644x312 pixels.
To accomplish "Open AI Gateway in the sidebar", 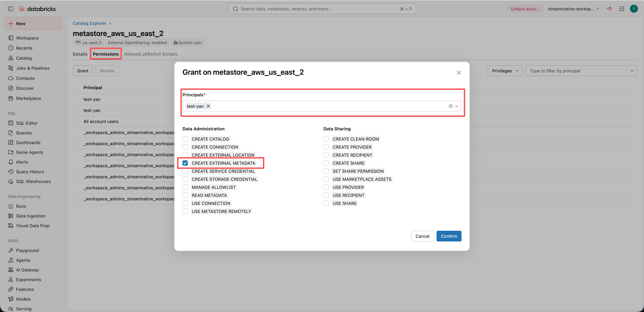I will click(27, 270).
